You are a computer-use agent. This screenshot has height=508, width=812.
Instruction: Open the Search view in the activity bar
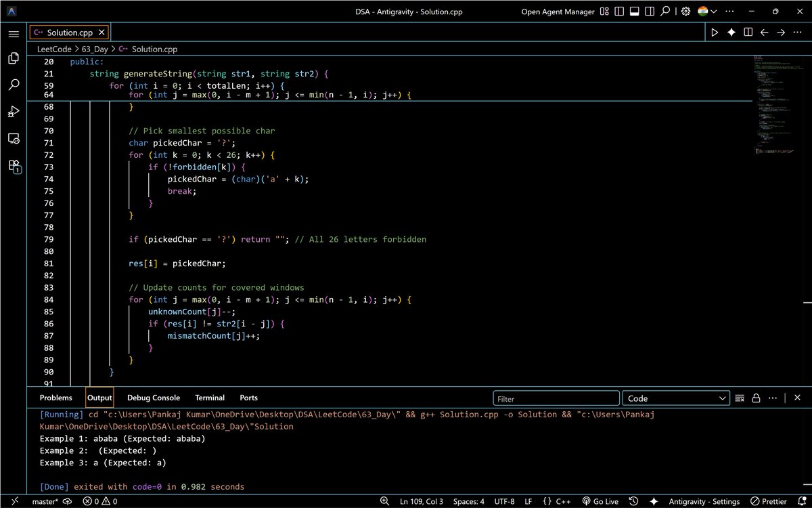(14, 85)
